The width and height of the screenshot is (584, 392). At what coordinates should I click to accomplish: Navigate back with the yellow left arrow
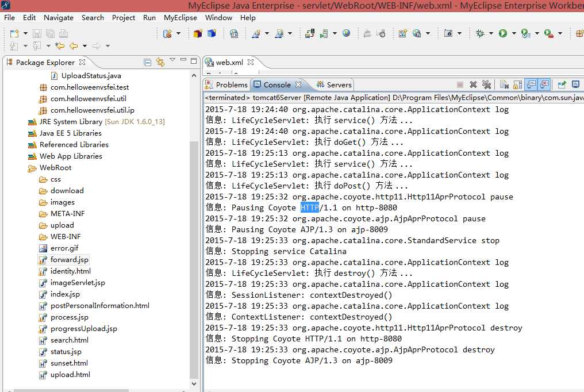point(74,46)
